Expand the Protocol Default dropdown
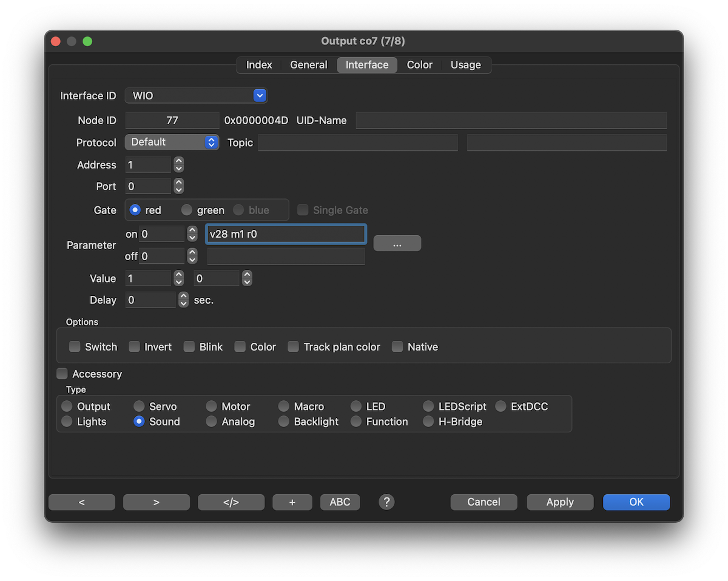Viewport: 728px width, 581px height. (172, 142)
